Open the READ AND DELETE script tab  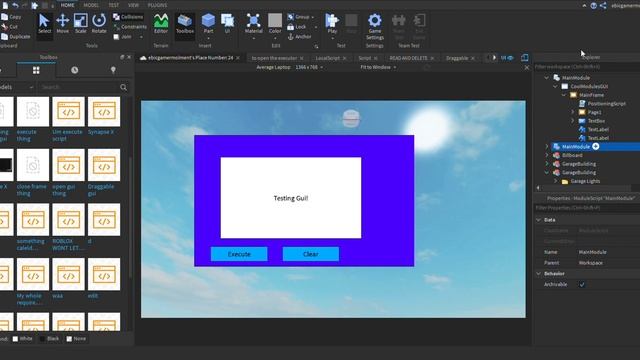pyautogui.click(x=408, y=58)
